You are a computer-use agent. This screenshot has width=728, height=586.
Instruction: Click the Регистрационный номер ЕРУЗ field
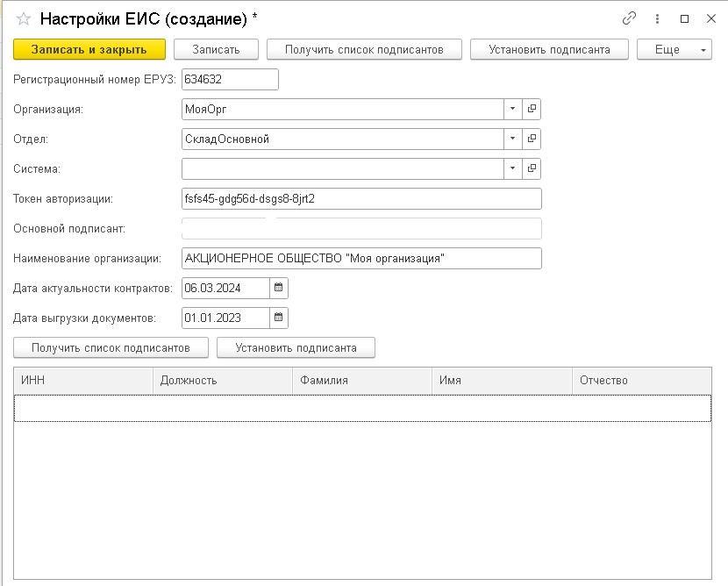pos(230,80)
